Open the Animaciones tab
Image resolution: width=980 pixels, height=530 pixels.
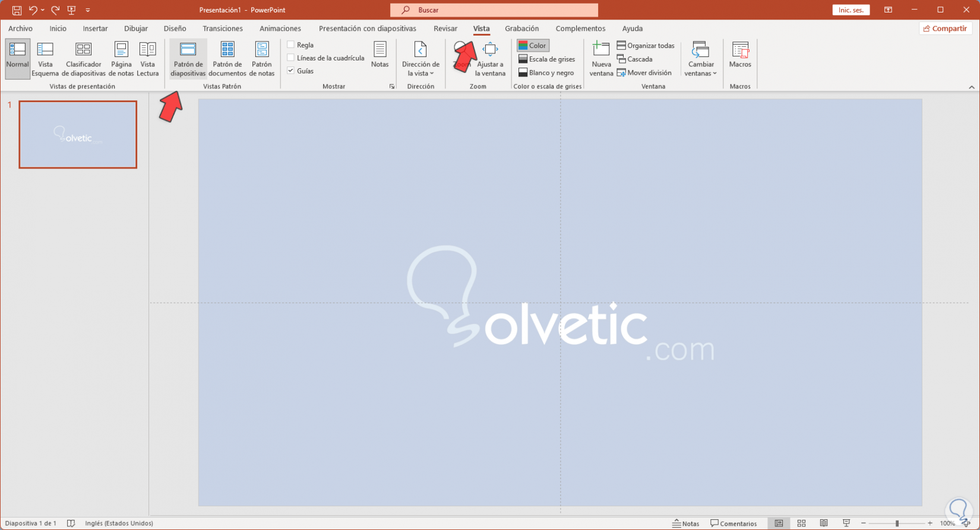coord(280,28)
